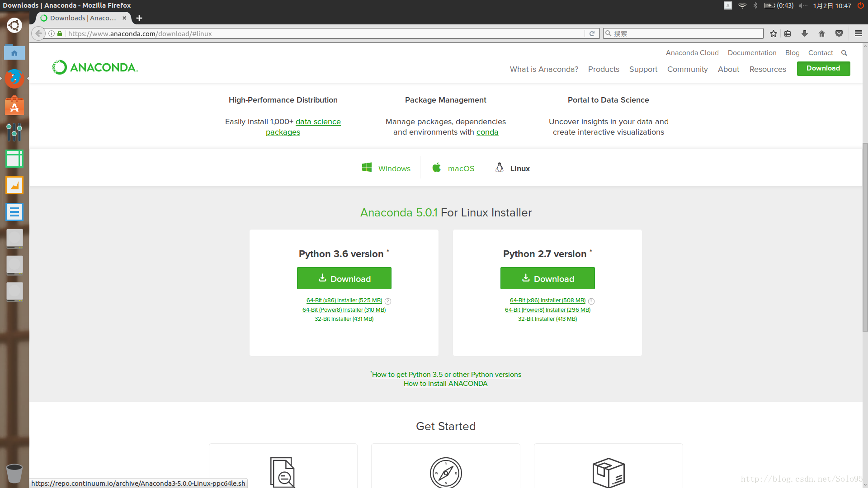Show bookmarks list icon
The width and height of the screenshot is (868, 488).
788,33
